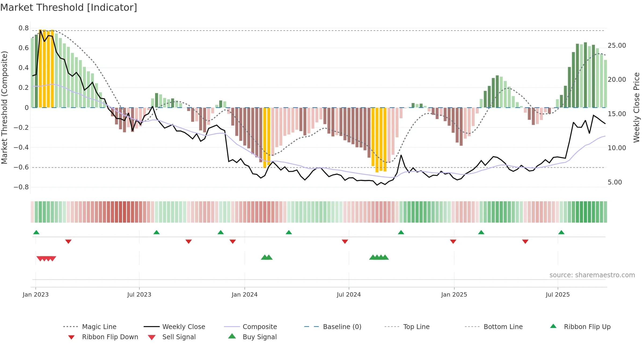This screenshot has height=362, width=644.
Task: Select the Feb 2025 ribbon flip up marker
Action: click(x=481, y=232)
